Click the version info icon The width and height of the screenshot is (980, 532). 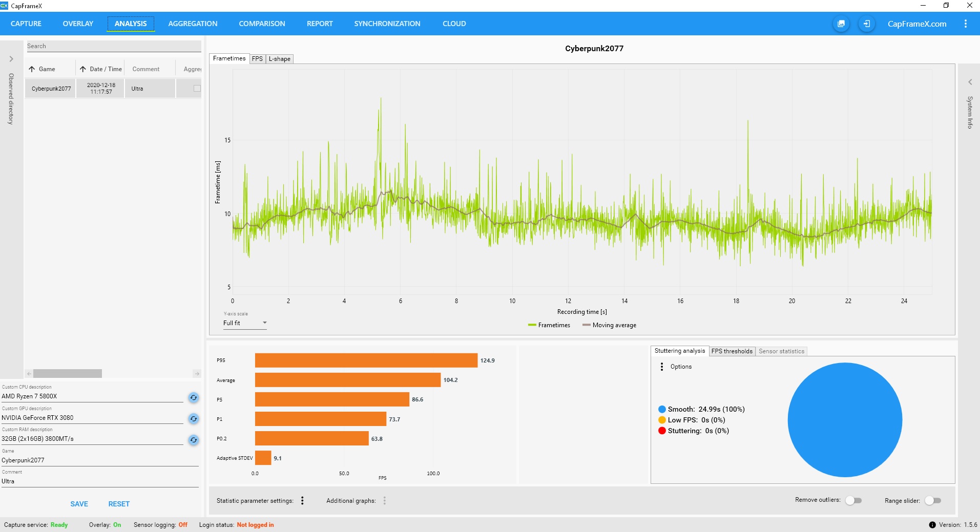tap(932, 525)
